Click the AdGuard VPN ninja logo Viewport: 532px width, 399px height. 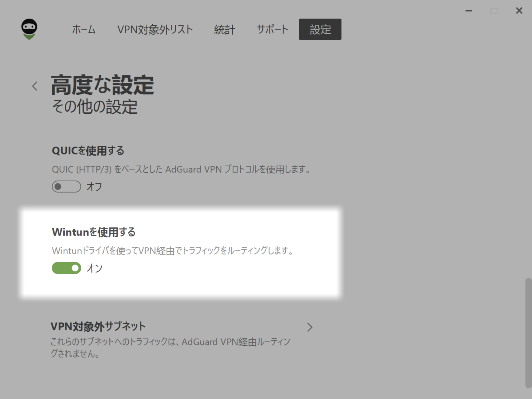click(29, 29)
